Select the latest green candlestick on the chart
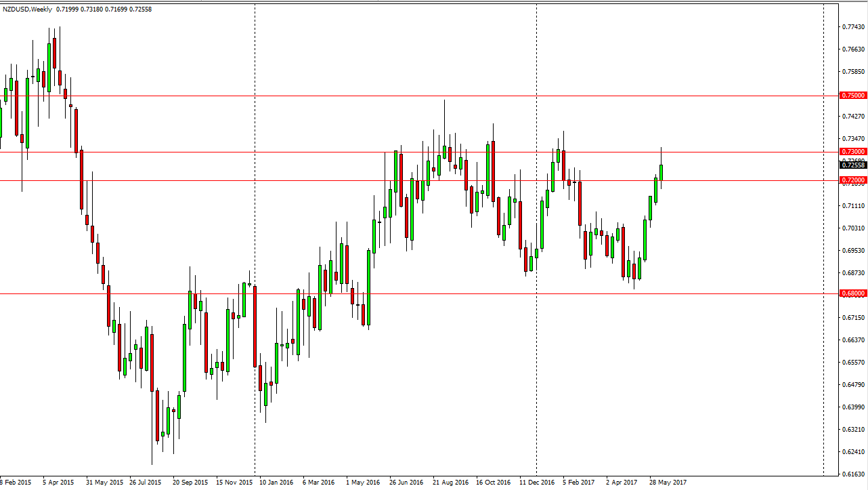The image size is (868, 490). [661, 173]
